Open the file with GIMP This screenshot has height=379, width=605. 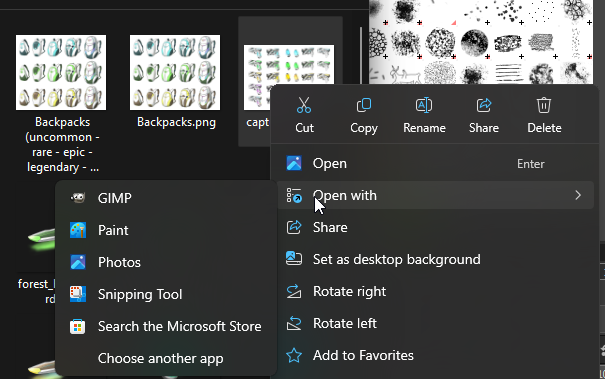pos(166,198)
